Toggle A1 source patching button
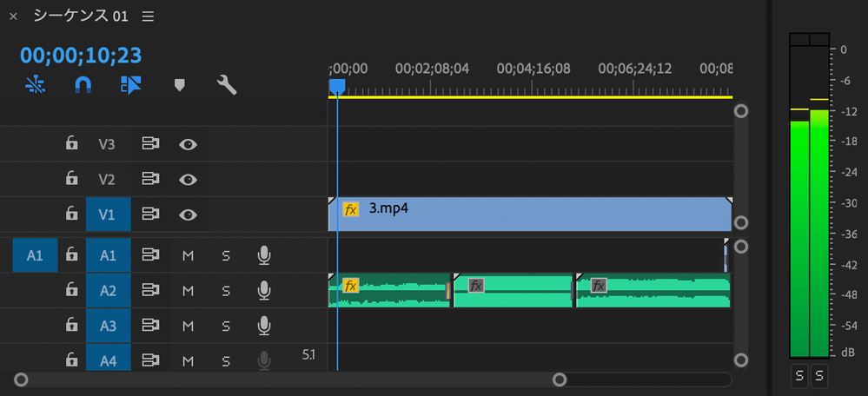This screenshot has width=868, height=396. [x=35, y=255]
